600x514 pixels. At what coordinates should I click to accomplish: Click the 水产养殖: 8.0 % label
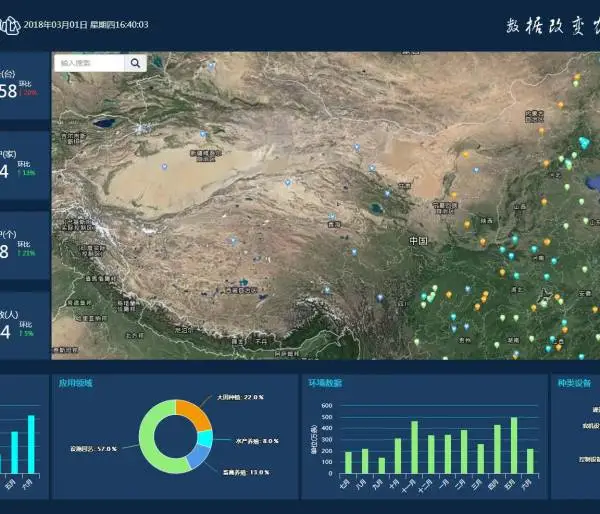[x=257, y=441]
